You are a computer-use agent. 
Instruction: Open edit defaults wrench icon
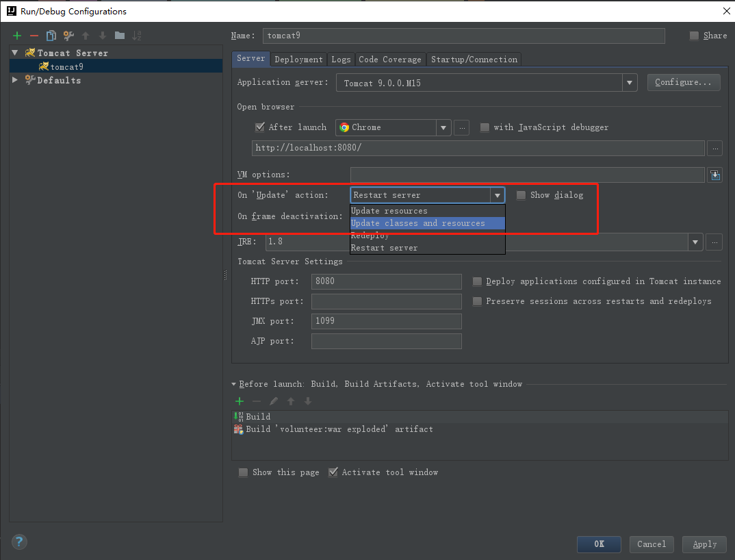click(x=68, y=36)
